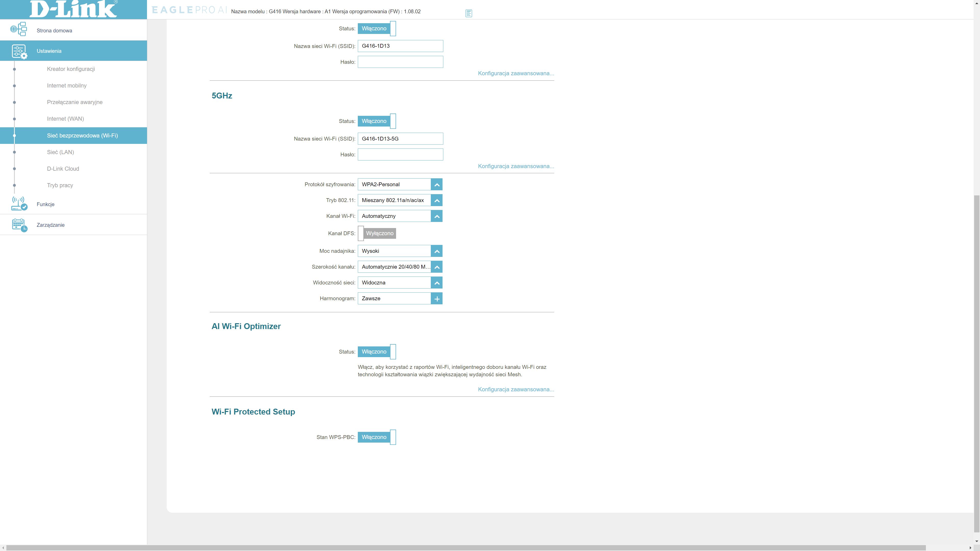The width and height of the screenshot is (980, 551).
Task: Toggle the AI Wi-Fi Optimizer Status switch
Action: pyautogui.click(x=377, y=352)
